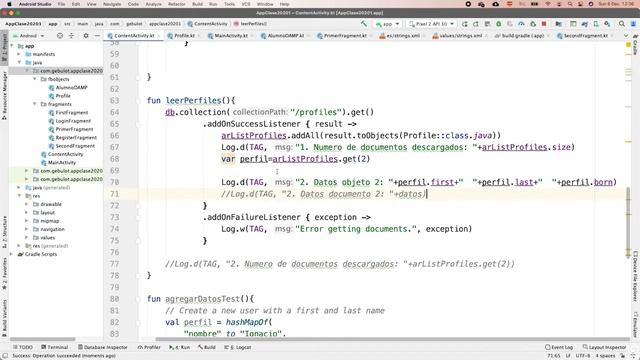Click the Collapse All icon in Project panel

point(71,36)
